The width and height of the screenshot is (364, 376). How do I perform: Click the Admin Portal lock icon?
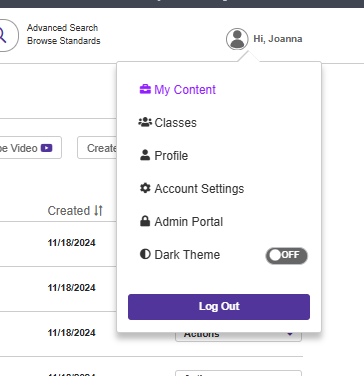(145, 221)
